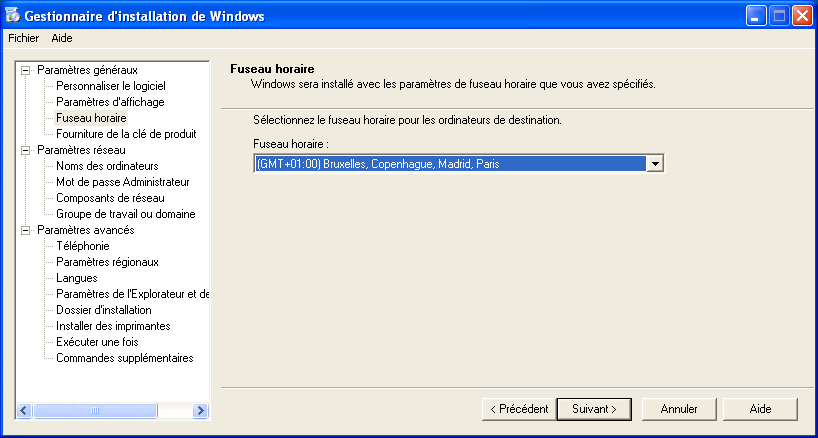This screenshot has height=438, width=818.
Task: Go to Paramètres d'affichage
Action: 110,102
